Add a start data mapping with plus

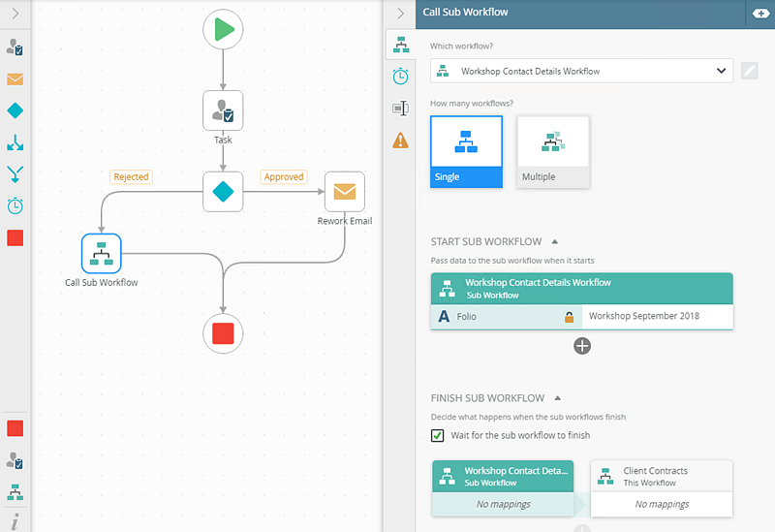(x=582, y=345)
